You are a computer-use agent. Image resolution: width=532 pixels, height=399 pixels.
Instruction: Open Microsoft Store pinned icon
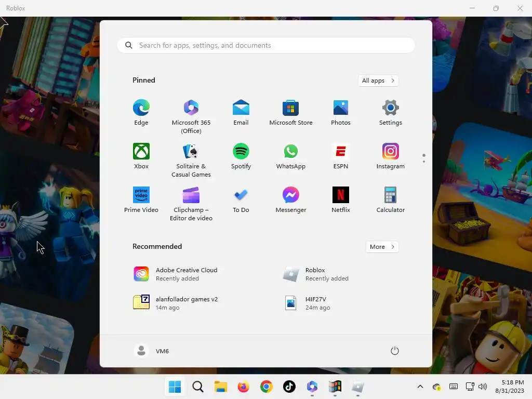291,113
